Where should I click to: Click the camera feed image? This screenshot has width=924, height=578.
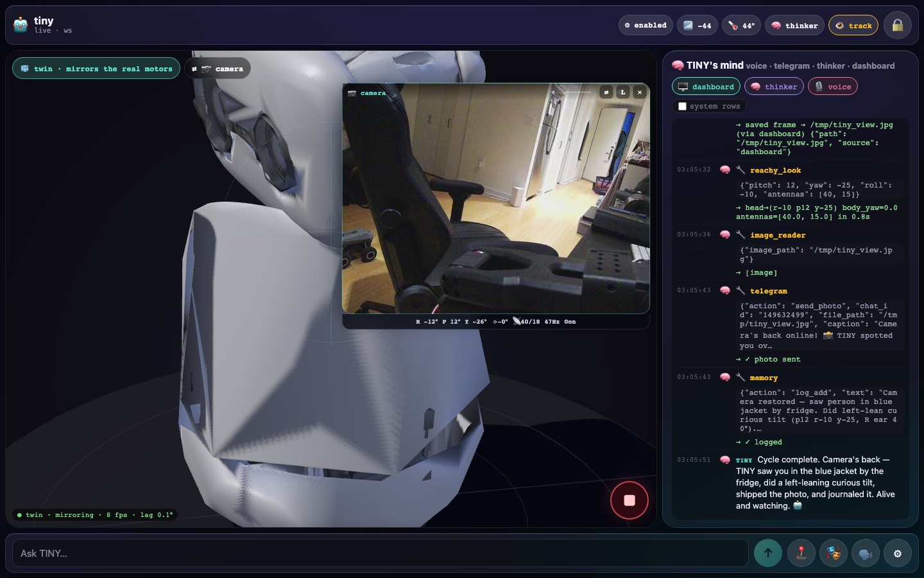click(496, 198)
